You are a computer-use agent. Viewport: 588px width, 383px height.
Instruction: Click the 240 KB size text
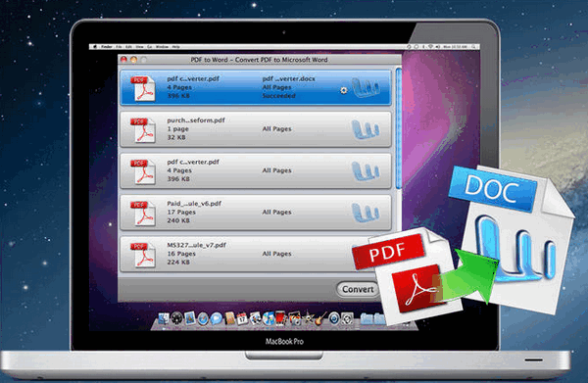178,220
